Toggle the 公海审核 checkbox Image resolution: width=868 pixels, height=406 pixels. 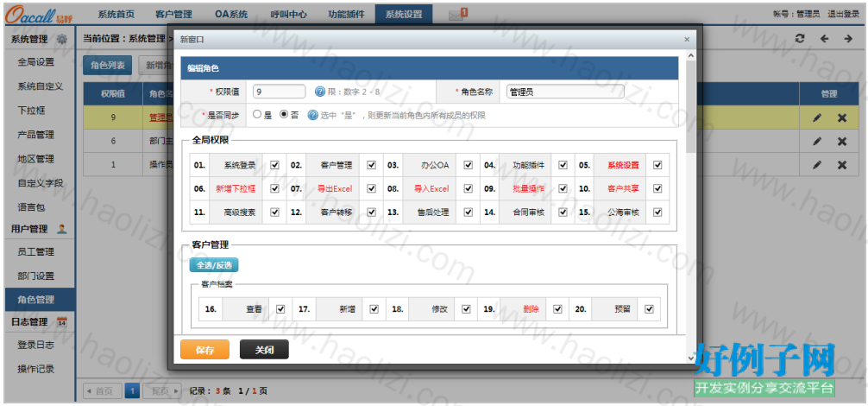tap(657, 213)
